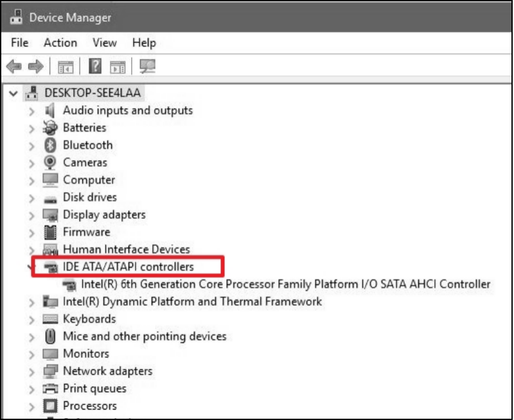
Task: Open the View menu
Action: tap(104, 42)
